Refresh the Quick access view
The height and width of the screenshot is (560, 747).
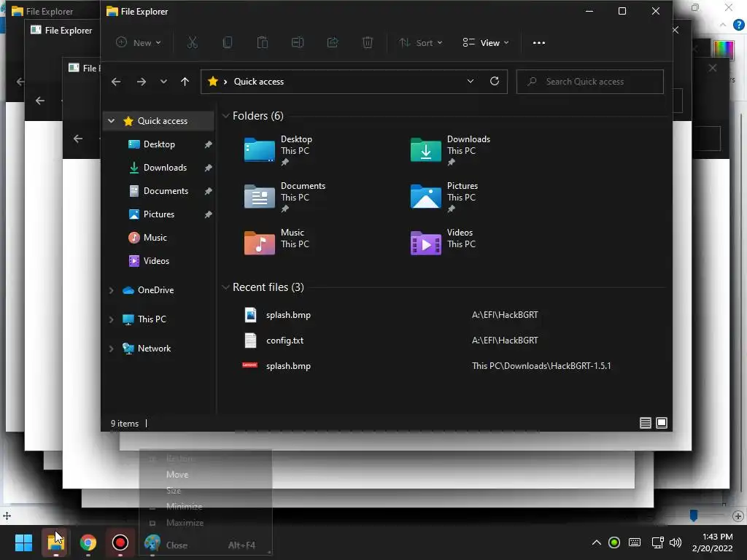(495, 82)
